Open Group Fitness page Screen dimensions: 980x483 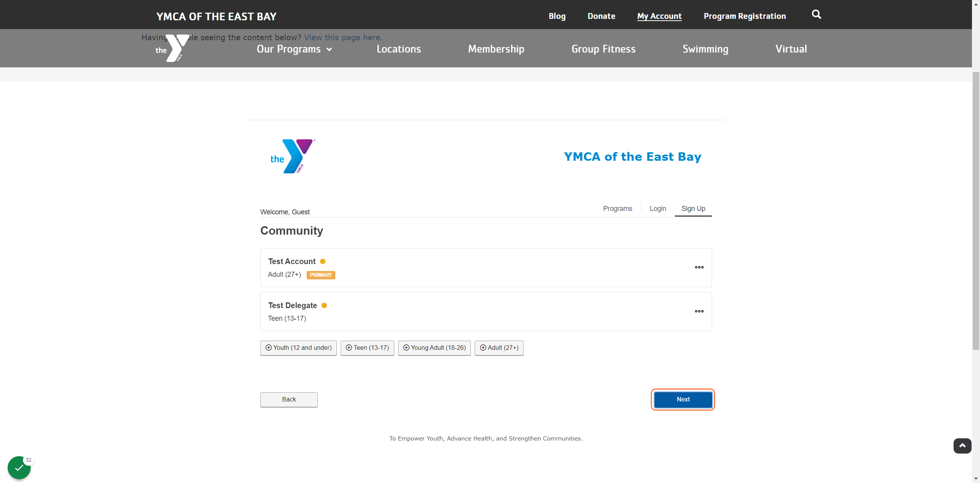[x=603, y=49]
